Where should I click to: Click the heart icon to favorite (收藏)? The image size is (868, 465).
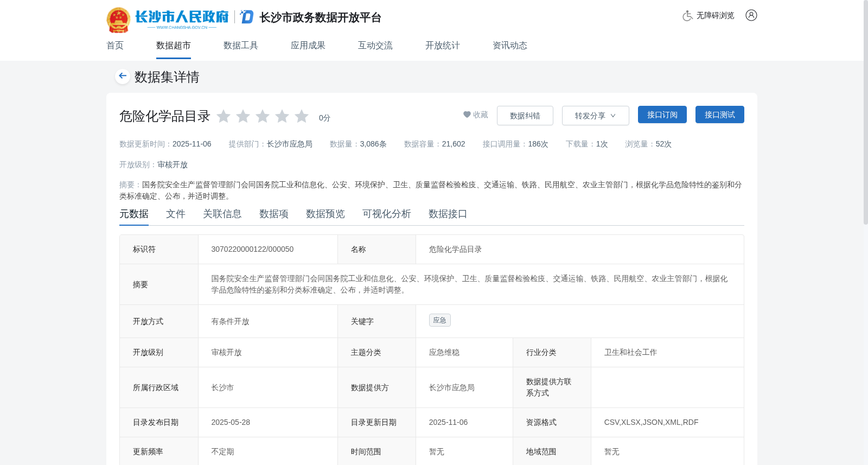tap(467, 114)
